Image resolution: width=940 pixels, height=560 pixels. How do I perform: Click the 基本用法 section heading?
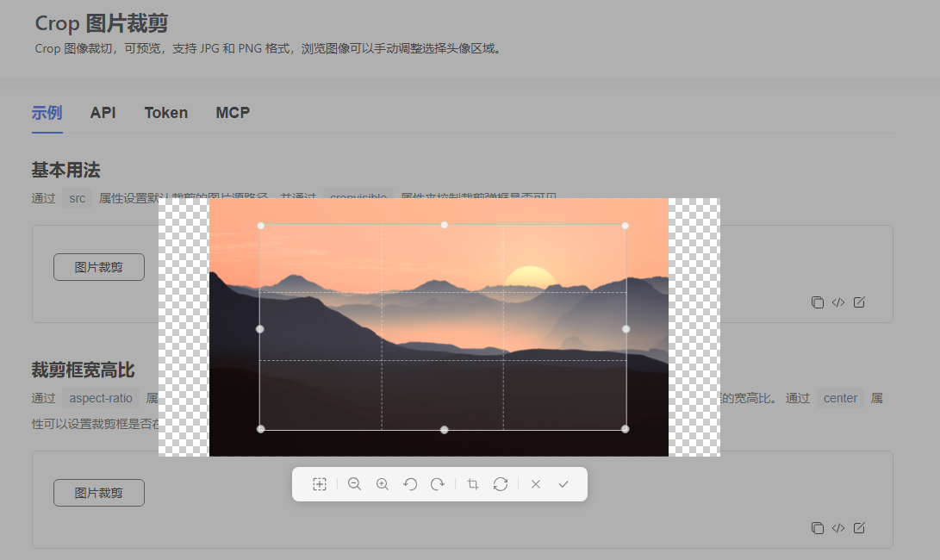66,170
